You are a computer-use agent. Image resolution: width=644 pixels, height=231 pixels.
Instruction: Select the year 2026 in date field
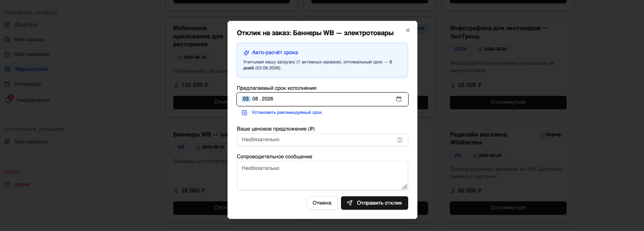pyautogui.click(x=267, y=99)
